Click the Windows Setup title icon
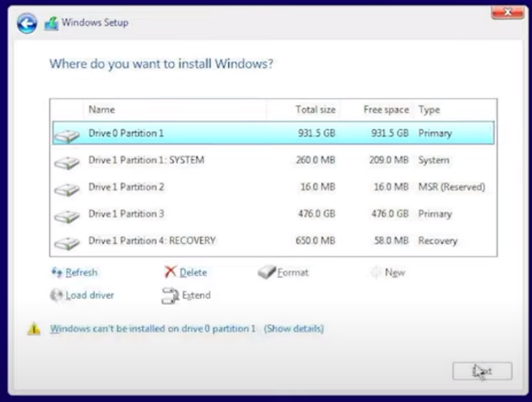532x402 pixels. click(52, 23)
